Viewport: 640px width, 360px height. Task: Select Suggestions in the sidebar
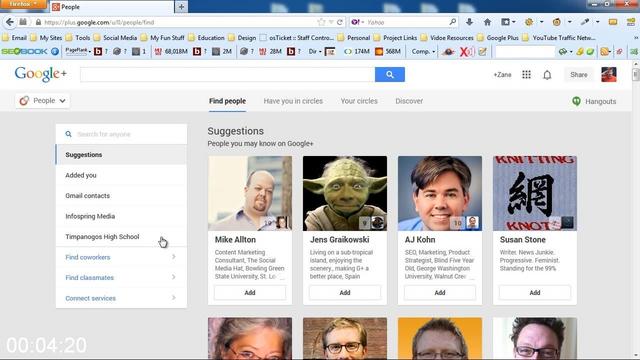[121, 155]
